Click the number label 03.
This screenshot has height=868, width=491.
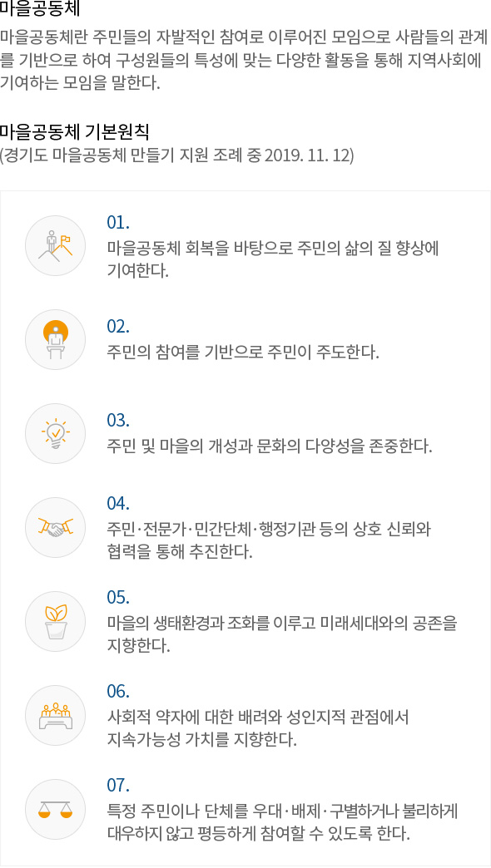(x=118, y=421)
